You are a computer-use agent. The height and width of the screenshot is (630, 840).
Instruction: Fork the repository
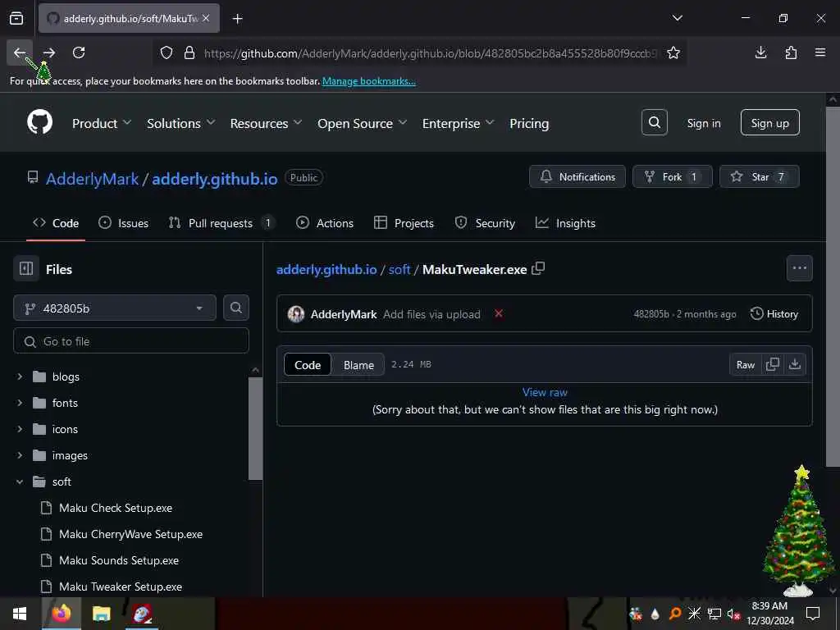tap(673, 176)
